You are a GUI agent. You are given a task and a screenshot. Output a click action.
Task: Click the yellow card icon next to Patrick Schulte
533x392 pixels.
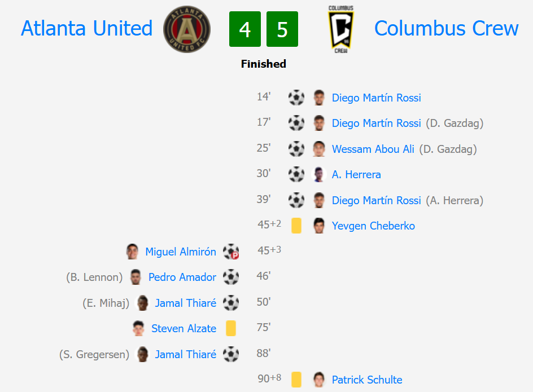296,380
